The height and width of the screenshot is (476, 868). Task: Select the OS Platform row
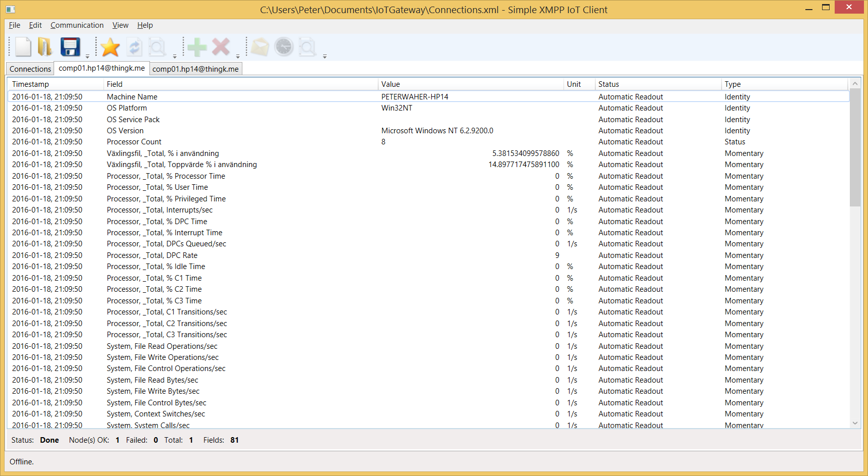pyautogui.click(x=428, y=108)
